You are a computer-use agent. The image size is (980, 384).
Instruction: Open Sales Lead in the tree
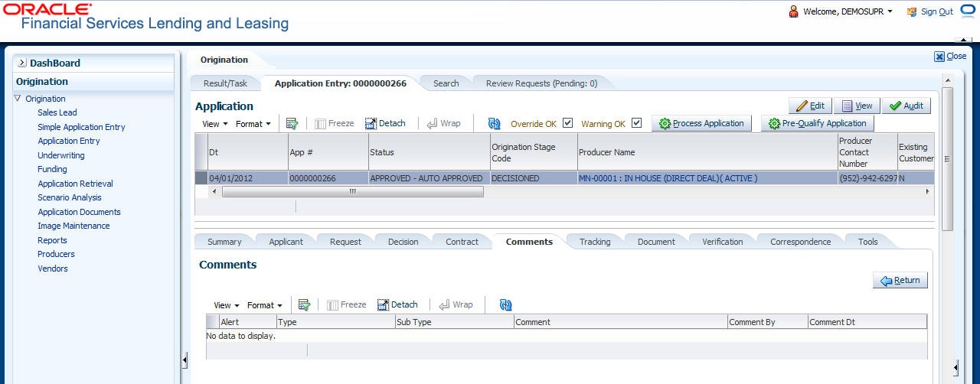pos(57,112)
